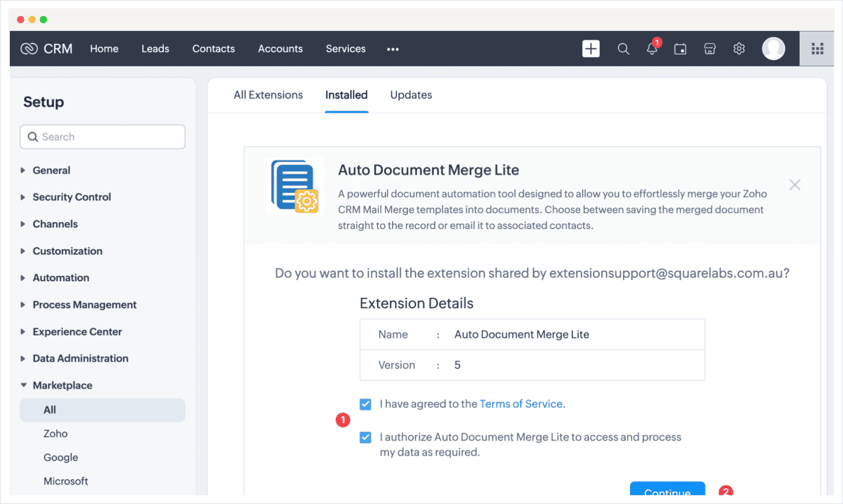Image resolution: width=843 pixels, height=504 pixels.
Task: Select Google under Marketplace
Action: pos(61,457)
